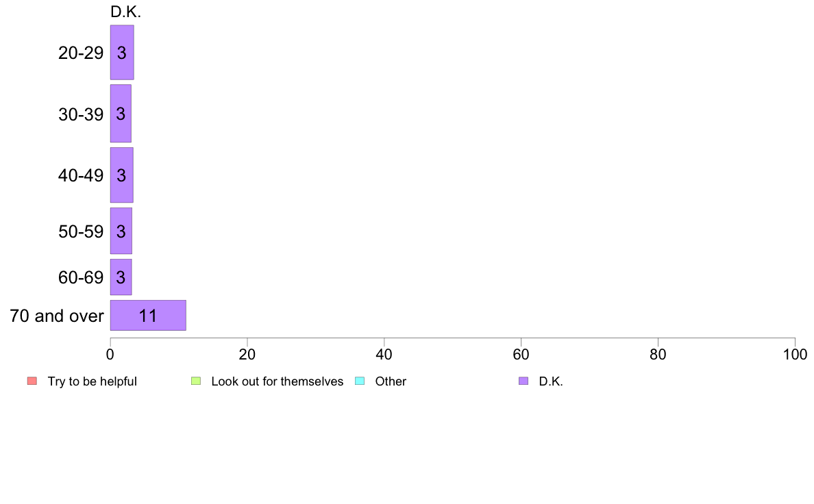Click the Look out for themselves legend label
Viewport: 814px width, 504px height.
[x=277, y=381]
